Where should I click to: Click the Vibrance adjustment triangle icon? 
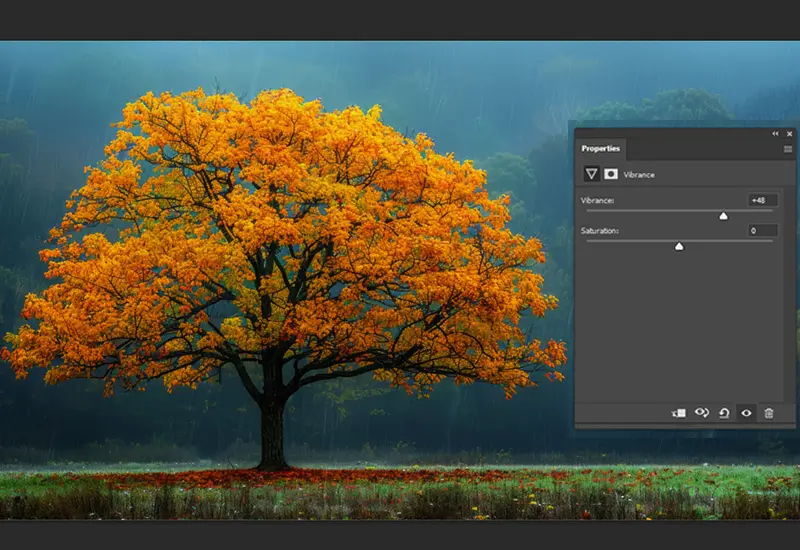click(591, 174)
